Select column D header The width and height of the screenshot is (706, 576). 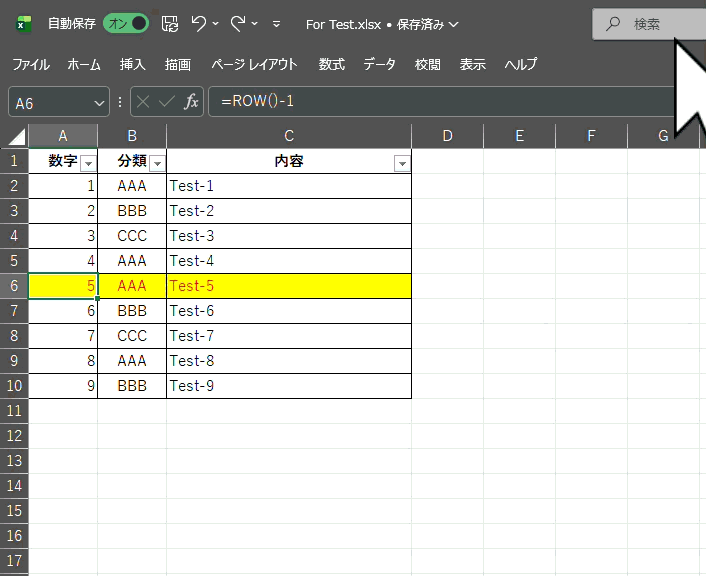[447, 136]
